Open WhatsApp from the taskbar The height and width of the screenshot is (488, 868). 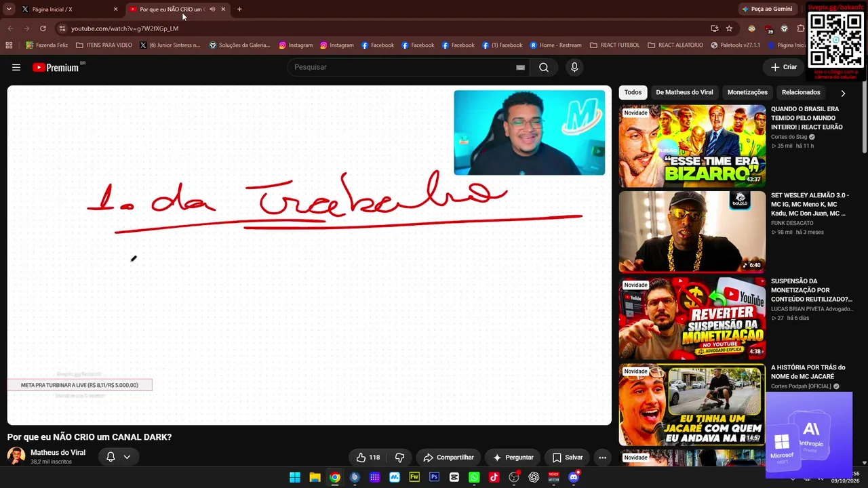click(474, 477)
